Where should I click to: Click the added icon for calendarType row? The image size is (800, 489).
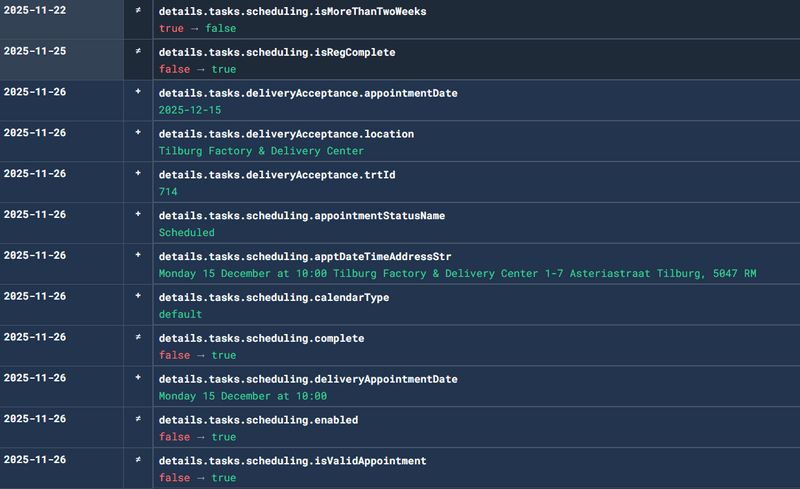point(138,296)
